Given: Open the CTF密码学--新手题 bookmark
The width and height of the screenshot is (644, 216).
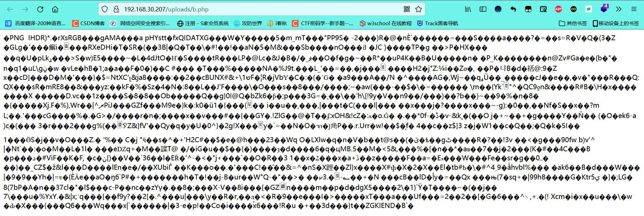Looking at the screenshot, I should pyautogui.click(x=323, y=23).
